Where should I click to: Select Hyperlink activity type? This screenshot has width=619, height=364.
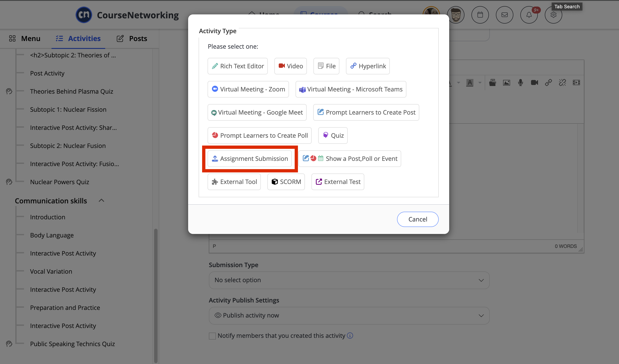368,66
